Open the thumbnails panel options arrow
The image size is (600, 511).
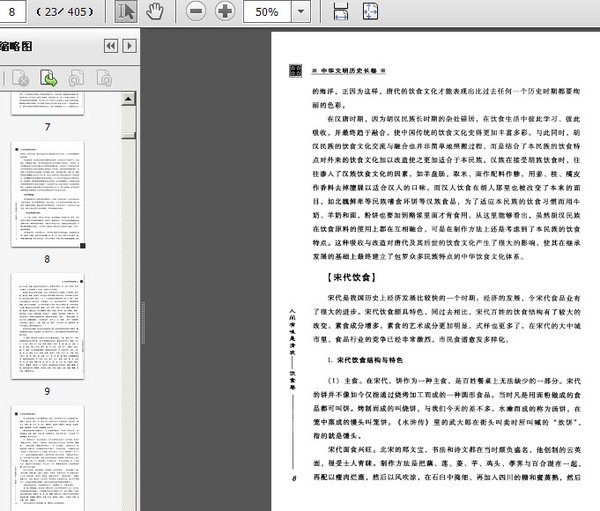pyautogui.click(x=129, y=46)
